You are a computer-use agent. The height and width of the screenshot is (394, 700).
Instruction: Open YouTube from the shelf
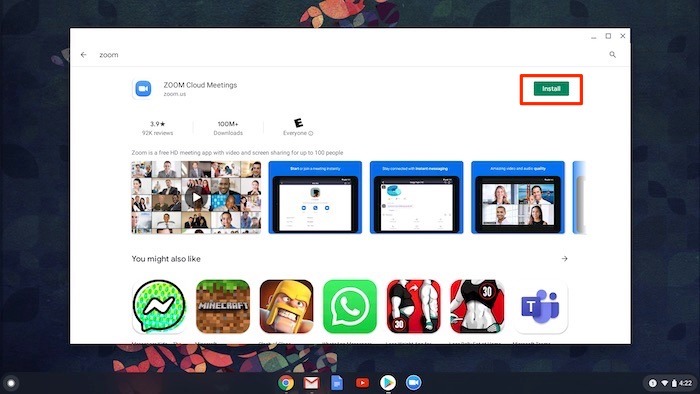pos(362,383)
